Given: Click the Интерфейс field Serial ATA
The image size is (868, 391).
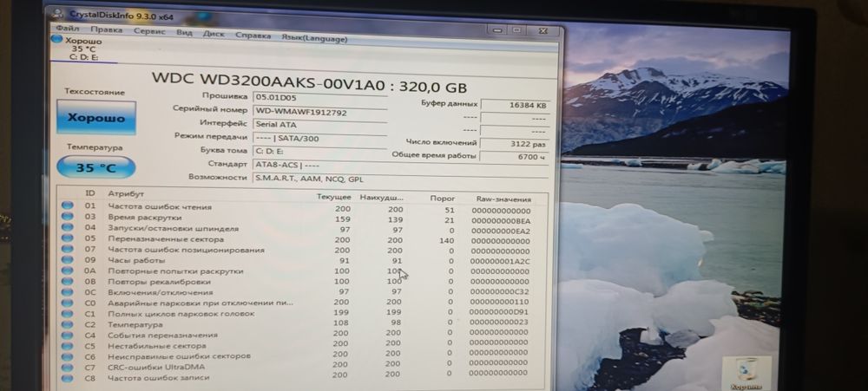Looking at the screenshot, I should click(319, 125).
